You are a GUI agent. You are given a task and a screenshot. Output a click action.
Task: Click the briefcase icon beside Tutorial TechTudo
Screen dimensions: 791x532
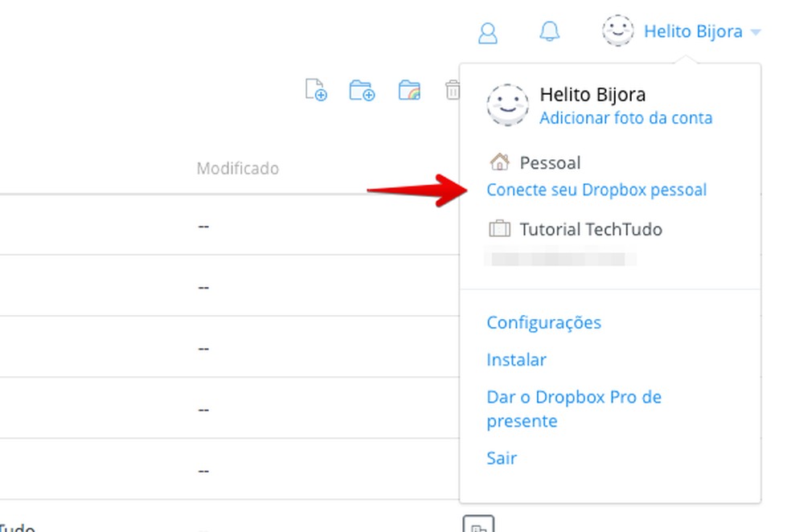click(x=499, y=229)
